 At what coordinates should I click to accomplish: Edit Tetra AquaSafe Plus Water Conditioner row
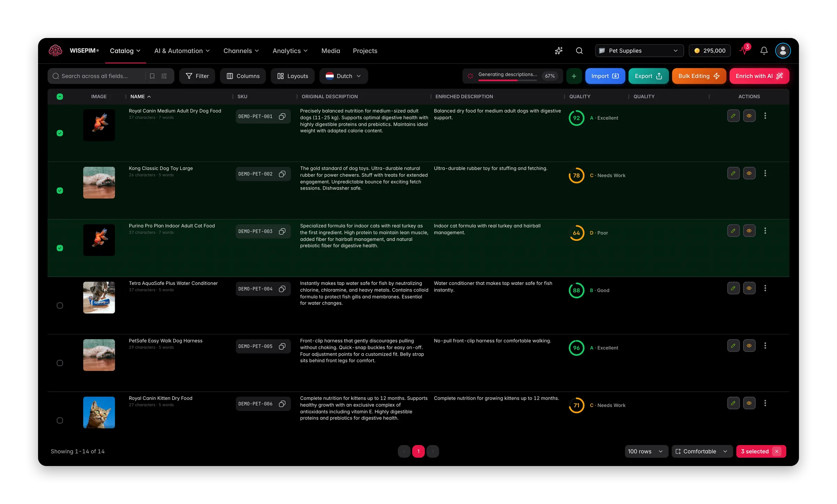[733, 288]
